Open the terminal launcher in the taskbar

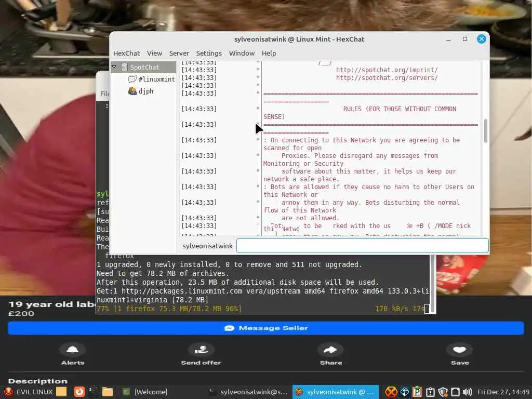pos(92,392)
